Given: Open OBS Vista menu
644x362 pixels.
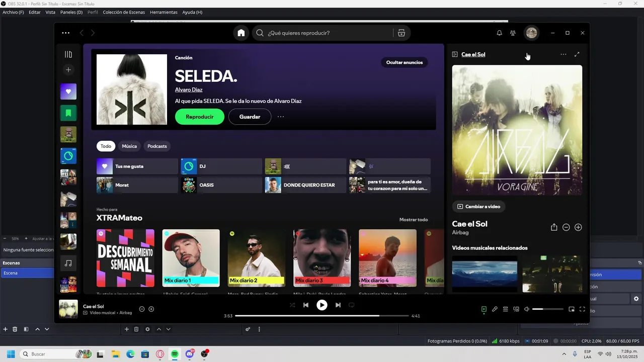Looking at the screenshot, I should 50,12.
